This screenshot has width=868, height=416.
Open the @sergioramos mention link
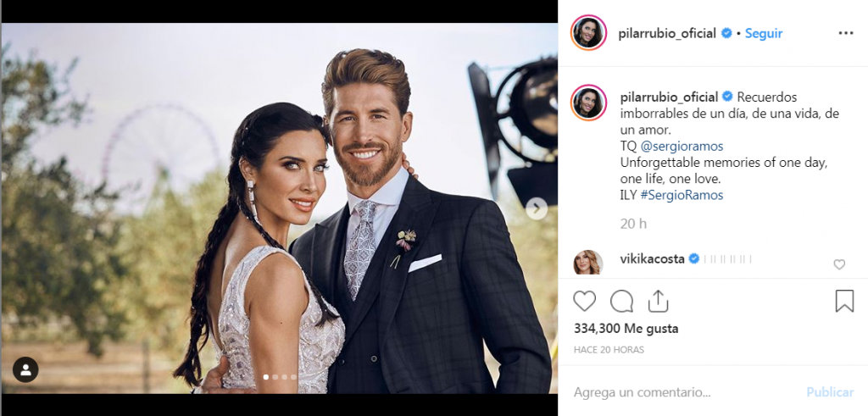pyautogui.click(x=682, y=147)
